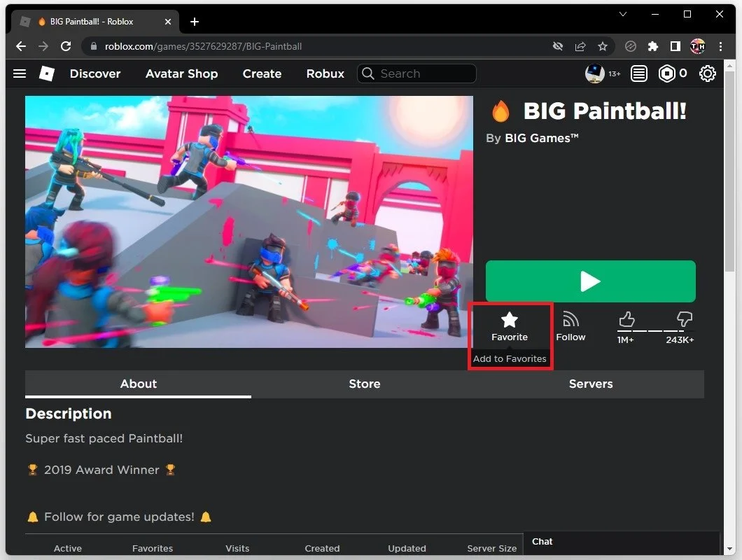Image resolution: width=742 pixels, height=560 pixels.
Task: Click the browser back arrow
Action: [21, 46]
